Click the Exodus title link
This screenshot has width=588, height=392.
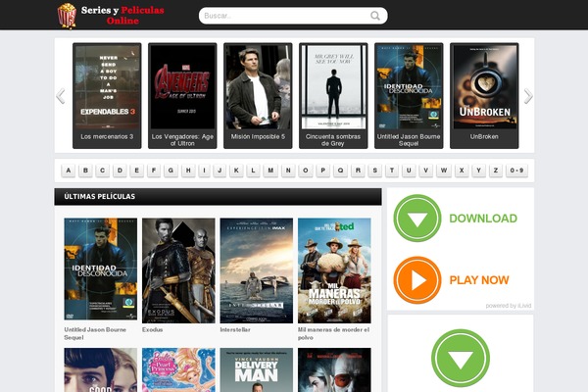[x=152, y=329]
